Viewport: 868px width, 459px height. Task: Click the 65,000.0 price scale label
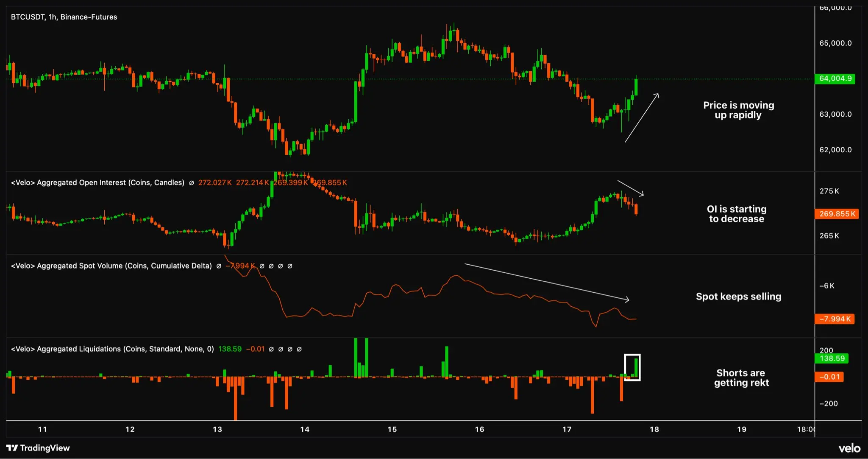click(x=835, y=43)
